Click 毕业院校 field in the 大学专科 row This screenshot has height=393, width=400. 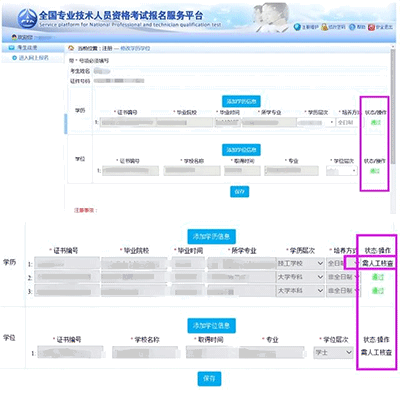pyautogui.click(x=134, y=277)
